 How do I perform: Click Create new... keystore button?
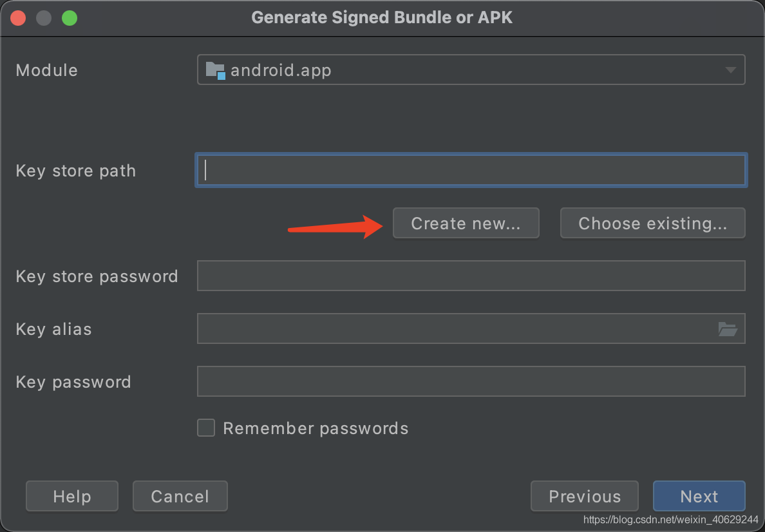tap(466, 223)
